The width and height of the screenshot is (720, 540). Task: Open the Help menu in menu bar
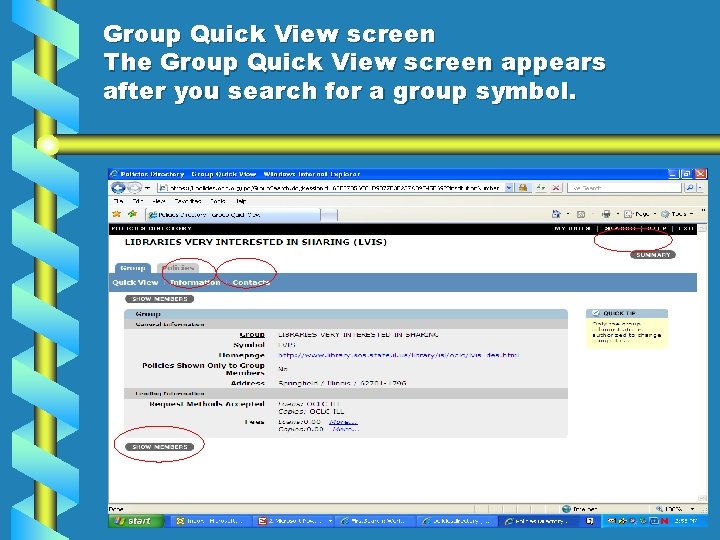pyautogui.click(x=241, y=201)
